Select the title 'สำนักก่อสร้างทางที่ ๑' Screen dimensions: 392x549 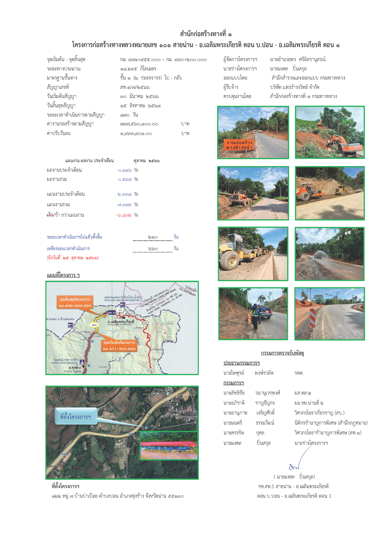(206, 34)
